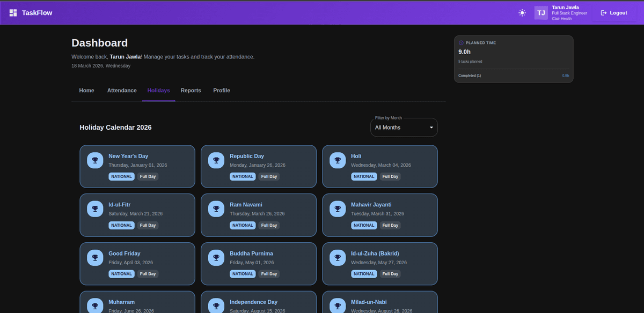This screenshot has height=313, width=644.
Task: Click the trophy icon on Ram Navami card
Action: click(x=216, y=208)
